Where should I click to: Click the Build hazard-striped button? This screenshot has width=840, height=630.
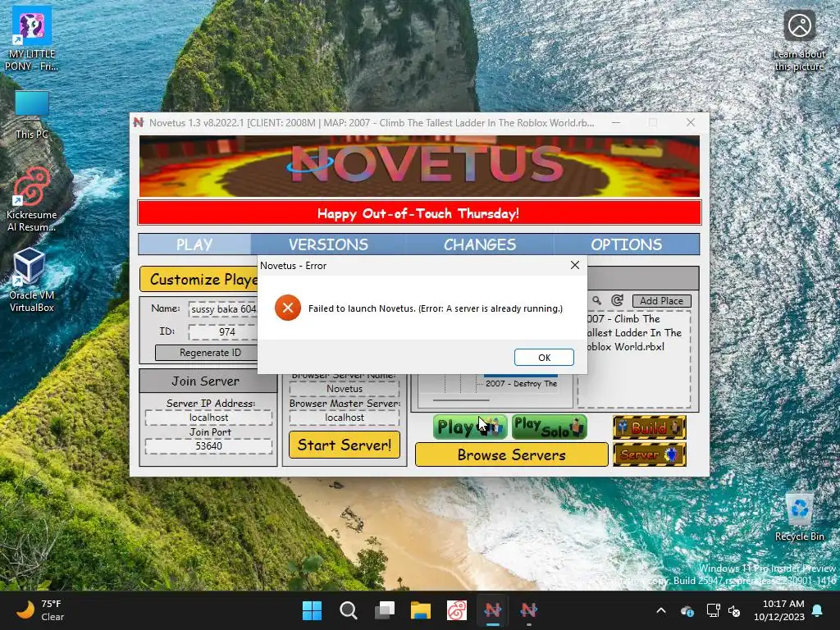(x=650, y=427)
